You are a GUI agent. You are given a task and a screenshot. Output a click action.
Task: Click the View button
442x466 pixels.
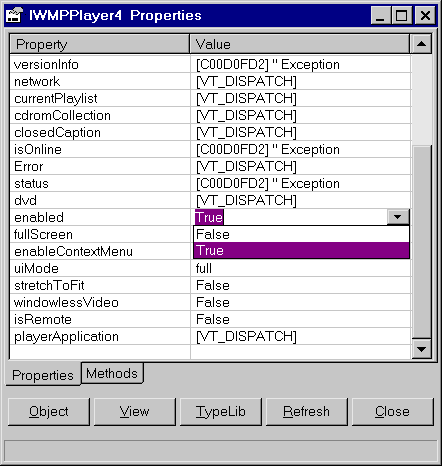click(x=135, y=411)
